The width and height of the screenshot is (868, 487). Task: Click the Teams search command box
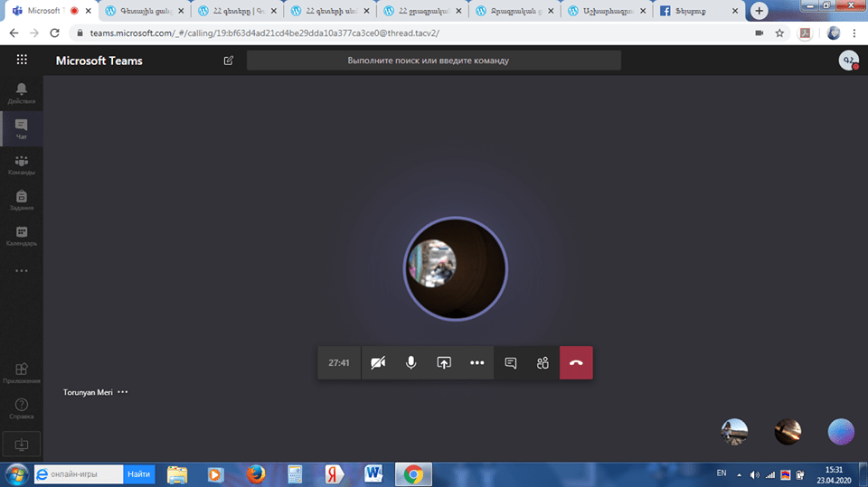tap(433, 61)
